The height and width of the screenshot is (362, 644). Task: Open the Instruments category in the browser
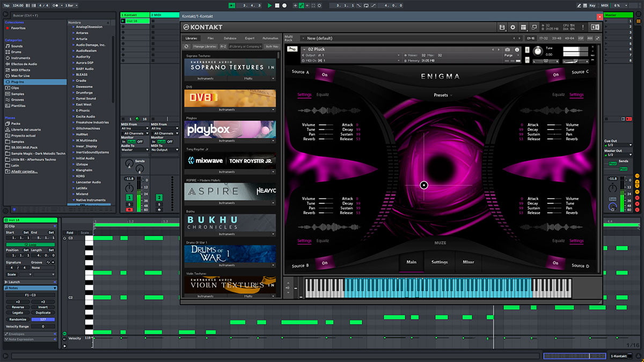pos(20,58)
